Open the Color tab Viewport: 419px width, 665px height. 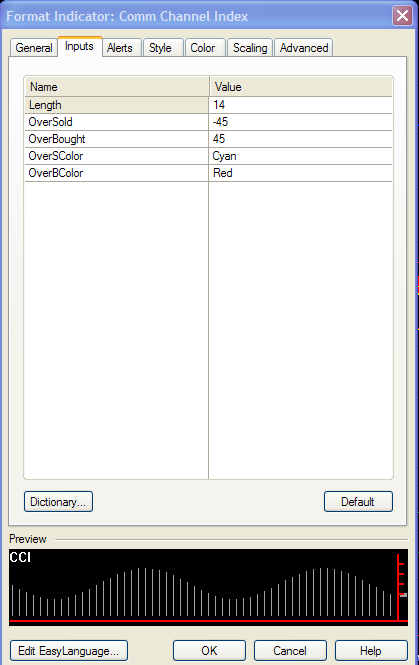203,48
